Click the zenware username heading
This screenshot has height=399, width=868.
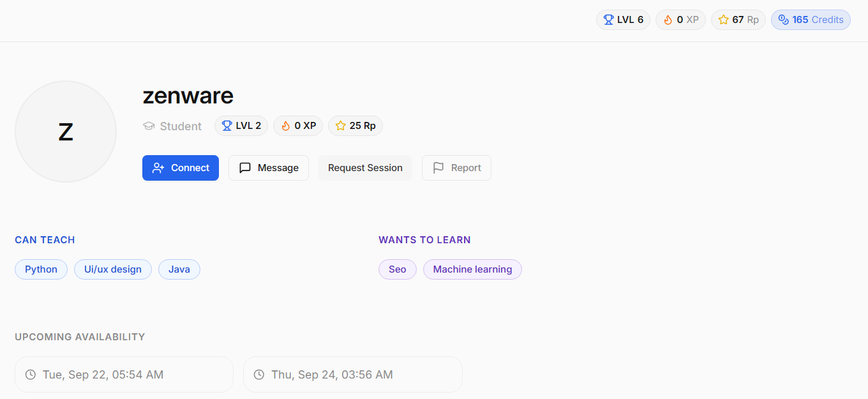(188, 96)
